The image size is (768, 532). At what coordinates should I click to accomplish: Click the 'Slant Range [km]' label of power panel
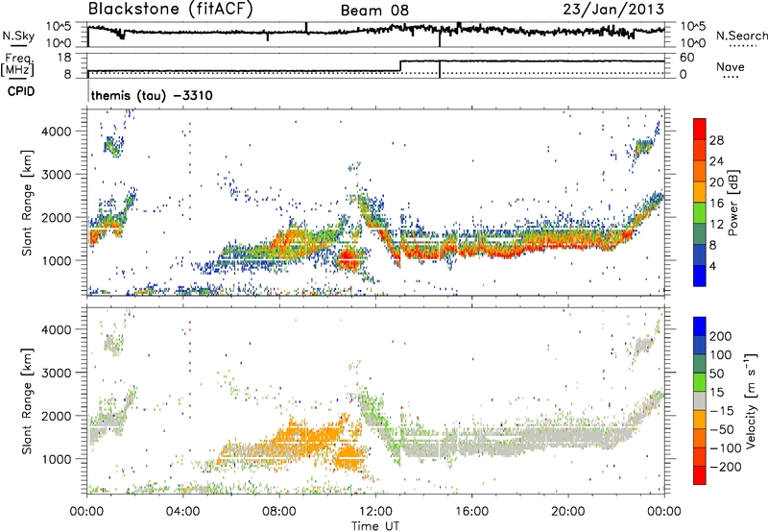coord(27,204)
